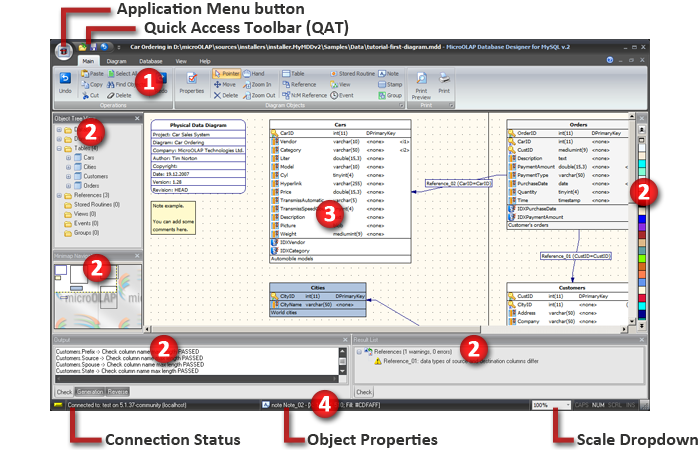
Task: Close the Object Tree View panel
Action: coord(137,118)
